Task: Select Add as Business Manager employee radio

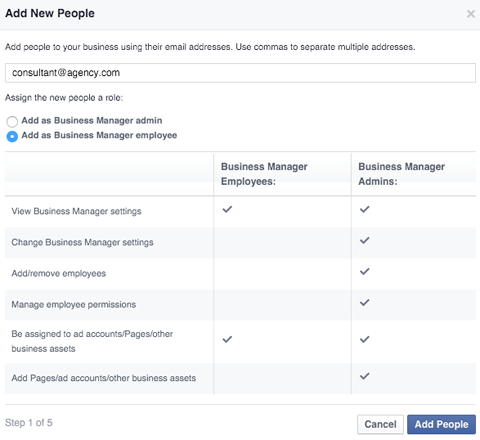Action: coord(12,136)
